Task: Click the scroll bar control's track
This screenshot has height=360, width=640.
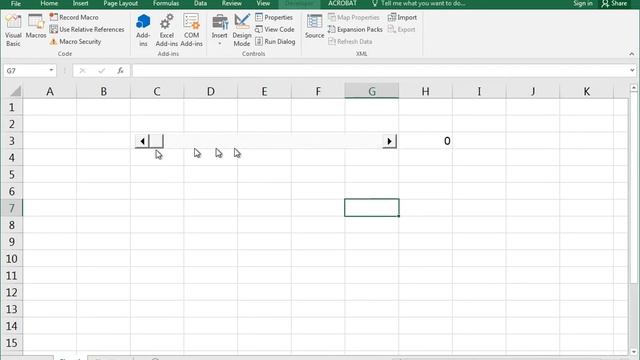Action: [x=273, y=141]
